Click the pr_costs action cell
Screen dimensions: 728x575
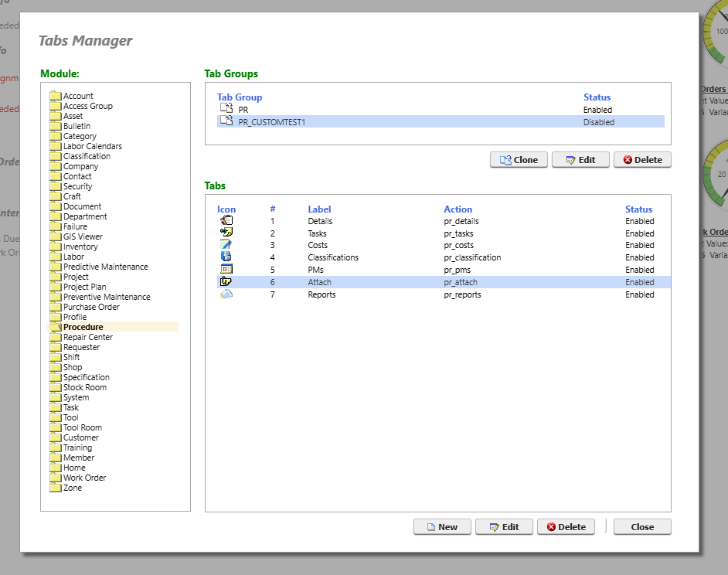pos(459,245)
